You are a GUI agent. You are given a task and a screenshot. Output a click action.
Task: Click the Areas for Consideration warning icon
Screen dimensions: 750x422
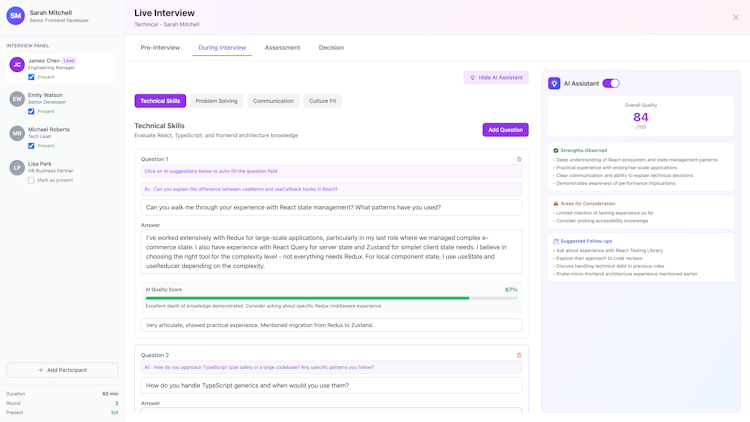point(556,204)
